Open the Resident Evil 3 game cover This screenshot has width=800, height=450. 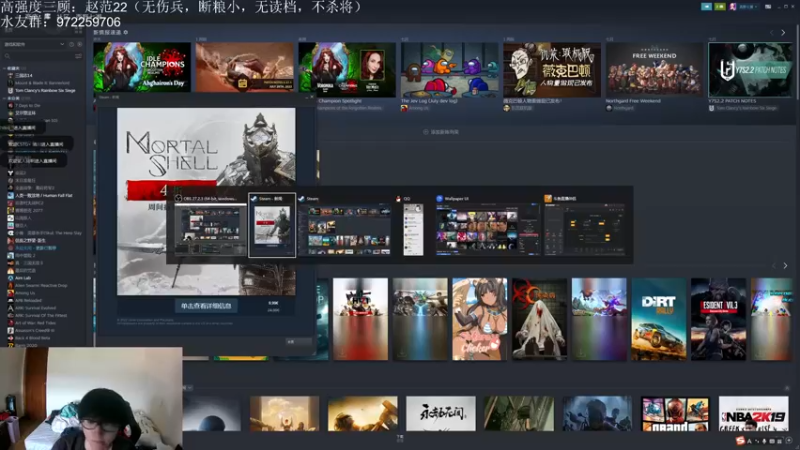[x=718, y=319]
